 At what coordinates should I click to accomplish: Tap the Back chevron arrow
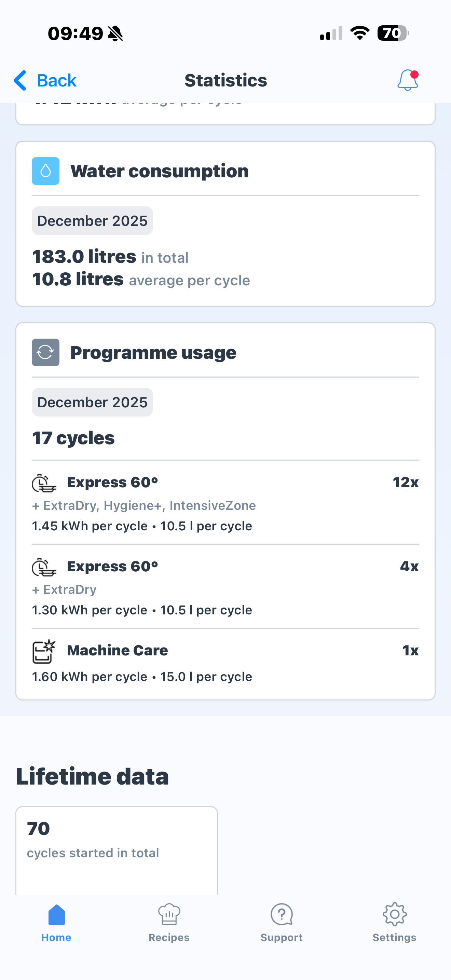pyautogui.click(x=20, y=80)
